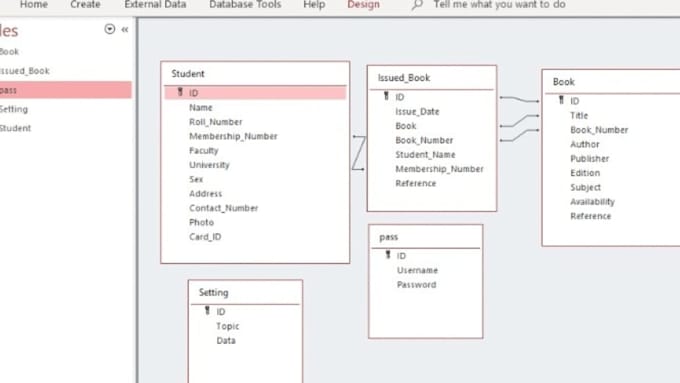Select Data field in Setting table
680x383 pixels.
point(226,340)
